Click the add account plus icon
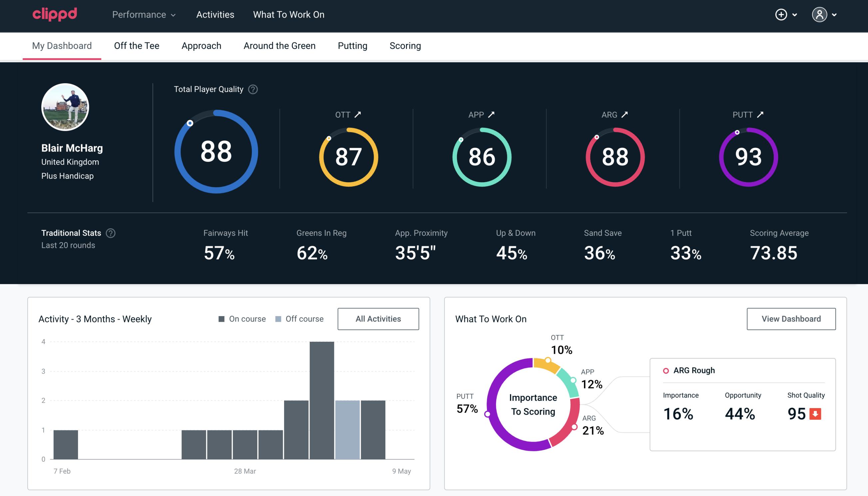This screenshot has width=868, height=496. click(x=781, y=15)
